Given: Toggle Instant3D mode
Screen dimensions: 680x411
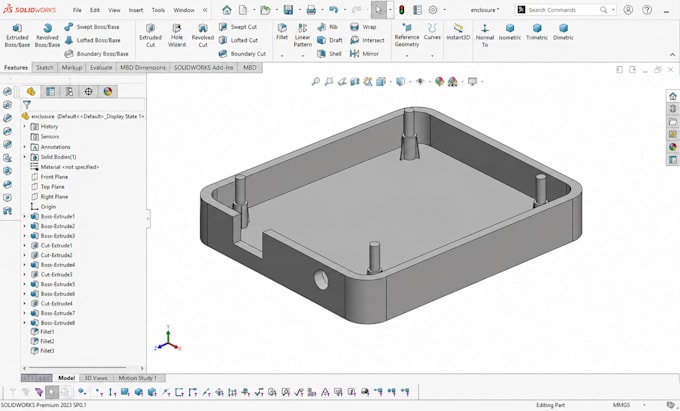Looking at the screenshot, I should pyautogui.click(x=458, y=32).
